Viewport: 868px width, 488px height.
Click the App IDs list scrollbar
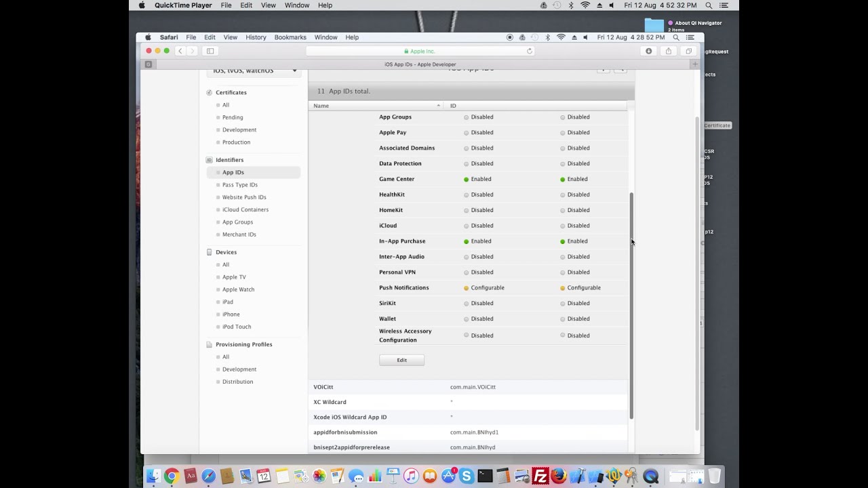coord(631,305)
